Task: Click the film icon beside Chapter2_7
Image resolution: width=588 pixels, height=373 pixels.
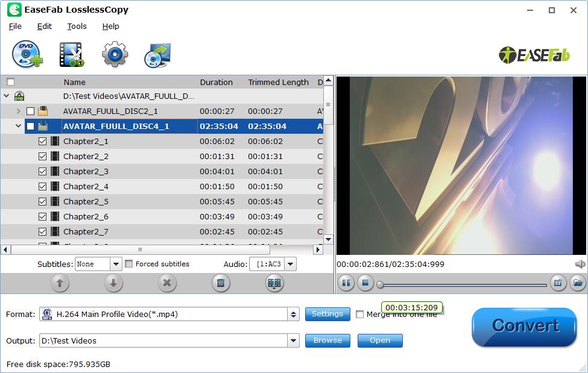Action: 55,231
